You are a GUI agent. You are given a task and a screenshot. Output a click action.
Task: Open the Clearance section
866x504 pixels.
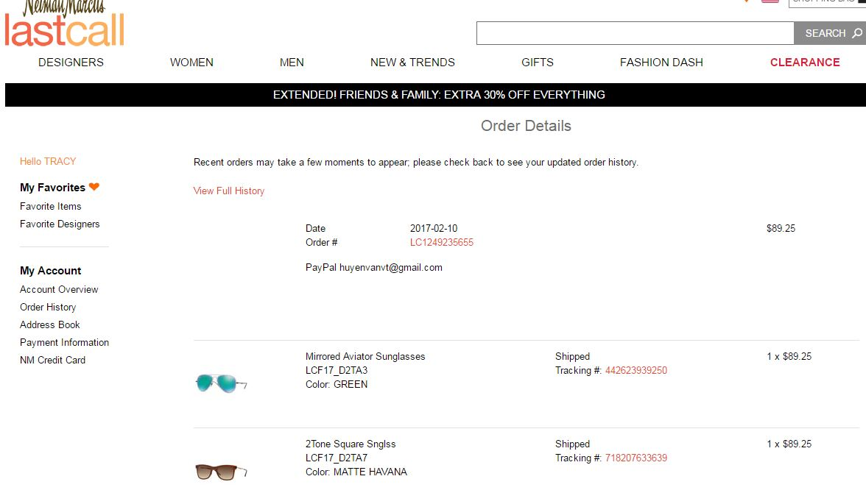coord(805,63)
